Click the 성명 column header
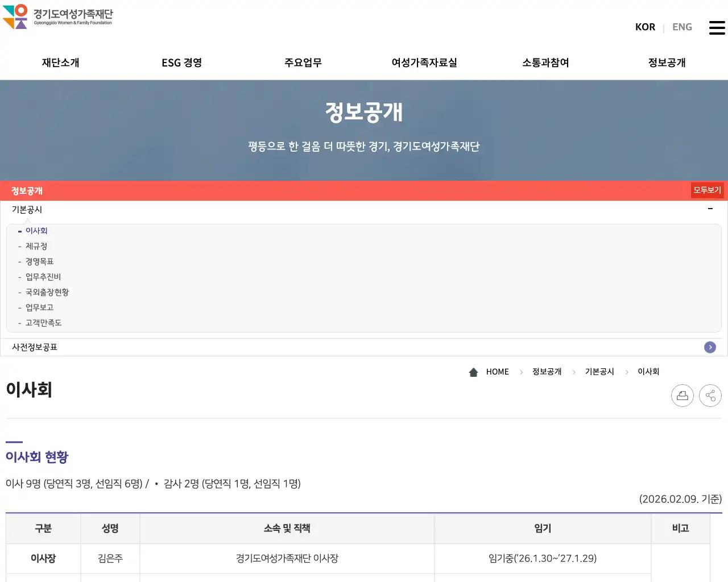The width and height of the screenshot is (728, 582). tap(110, 529)
